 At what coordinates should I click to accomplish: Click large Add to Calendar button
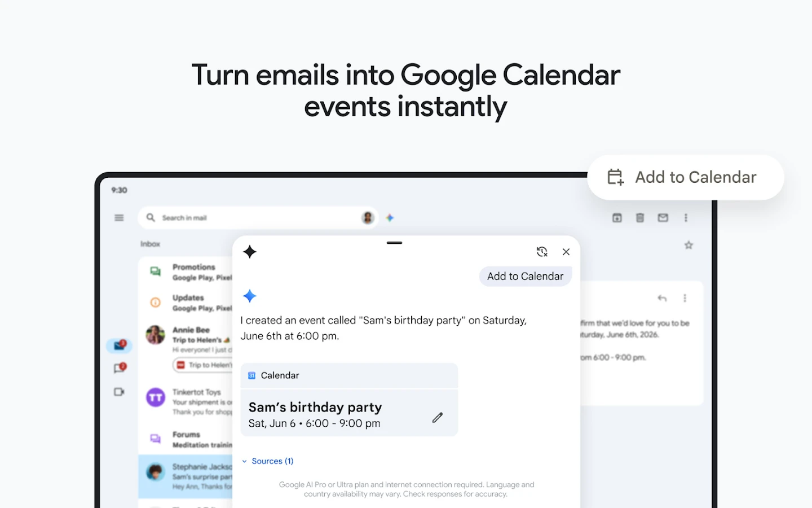pyautogui.click(x=686, y=177)
